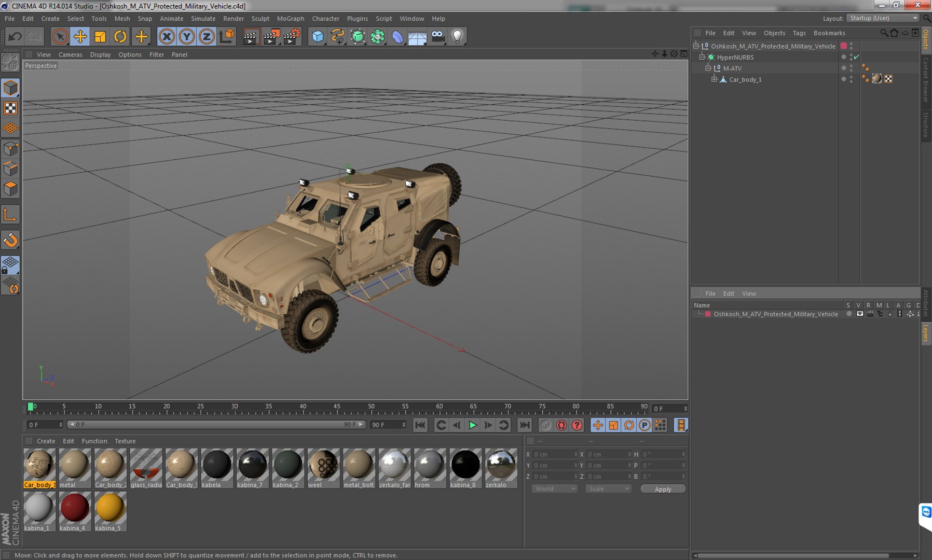Select the kabina_5 yellow material

[x=110, y=512]
